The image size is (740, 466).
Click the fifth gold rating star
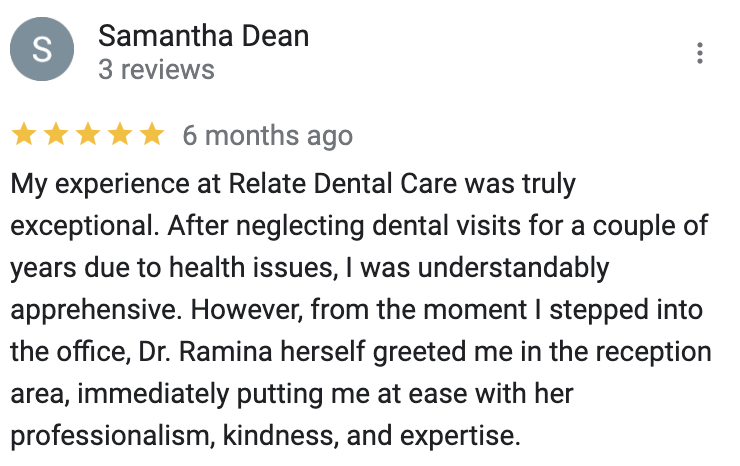click(x=152, y=135)
